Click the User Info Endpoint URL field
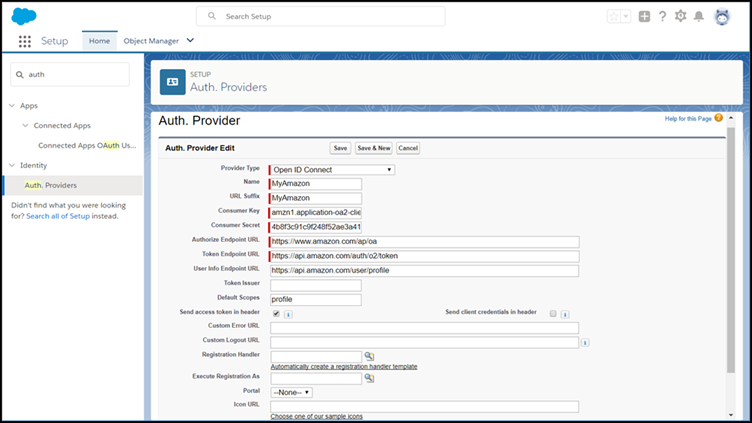 424,270
